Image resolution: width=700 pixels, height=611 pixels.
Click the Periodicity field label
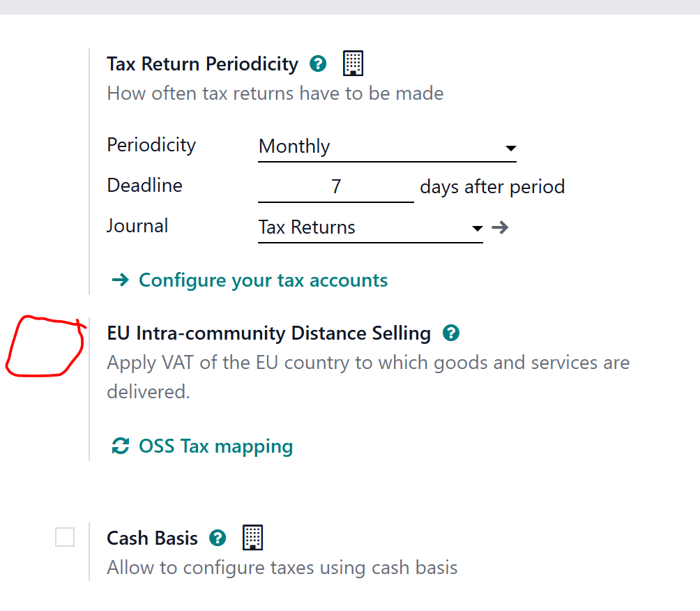151,145
